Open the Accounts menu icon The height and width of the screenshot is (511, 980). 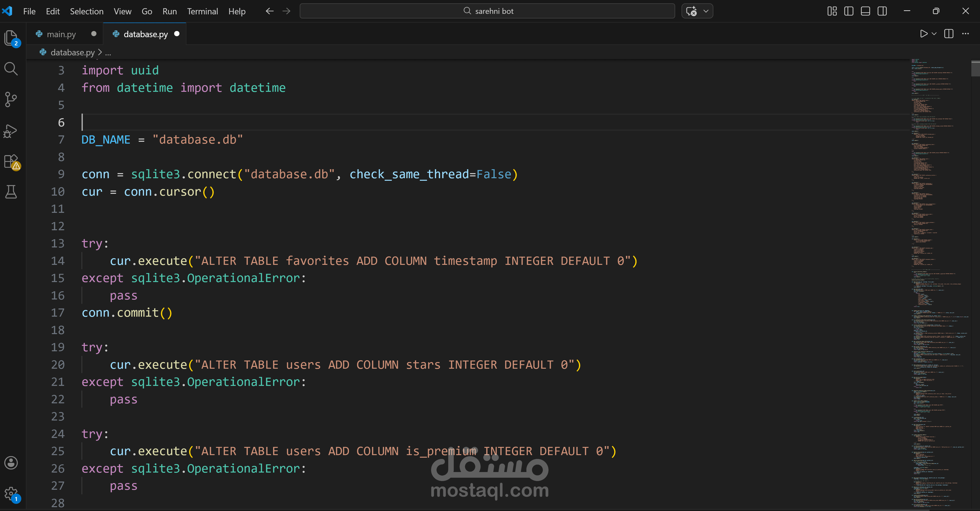[x=11, y=463]
